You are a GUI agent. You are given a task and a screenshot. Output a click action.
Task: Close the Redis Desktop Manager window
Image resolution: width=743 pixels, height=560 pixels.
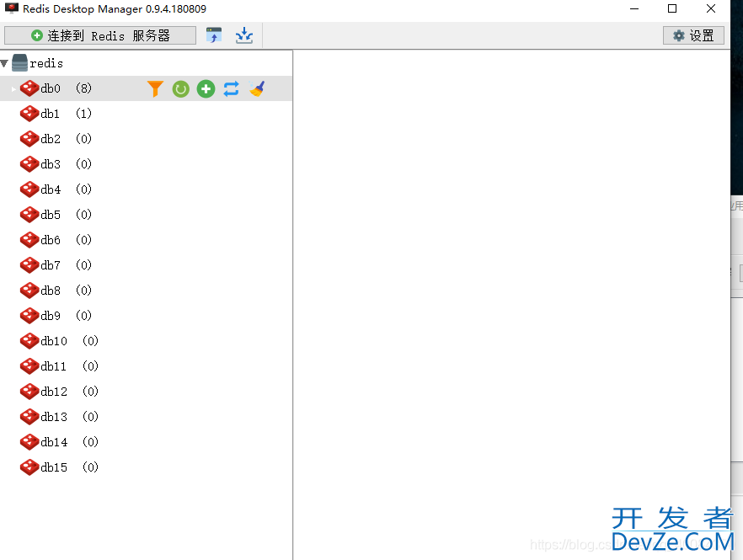(x=711, y=8)
